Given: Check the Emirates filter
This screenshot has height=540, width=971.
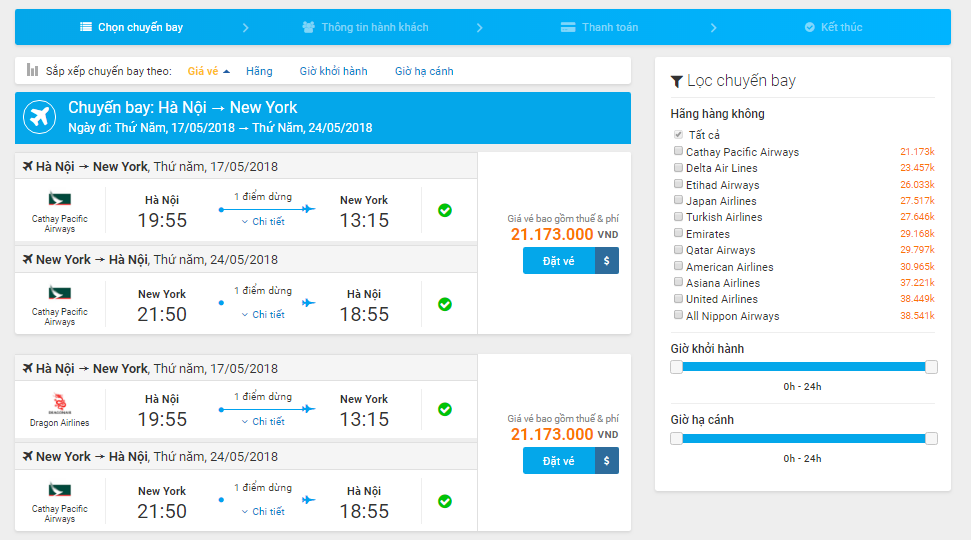Looking at the screenshot, I should pyautogui.click(x=679, y=233).
